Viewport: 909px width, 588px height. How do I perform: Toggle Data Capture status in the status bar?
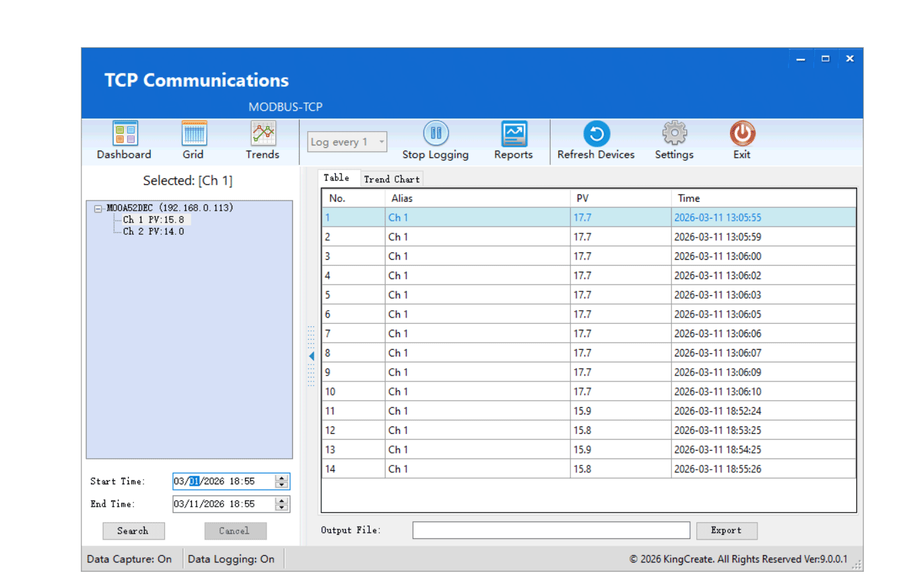click(x=129, y=559)
